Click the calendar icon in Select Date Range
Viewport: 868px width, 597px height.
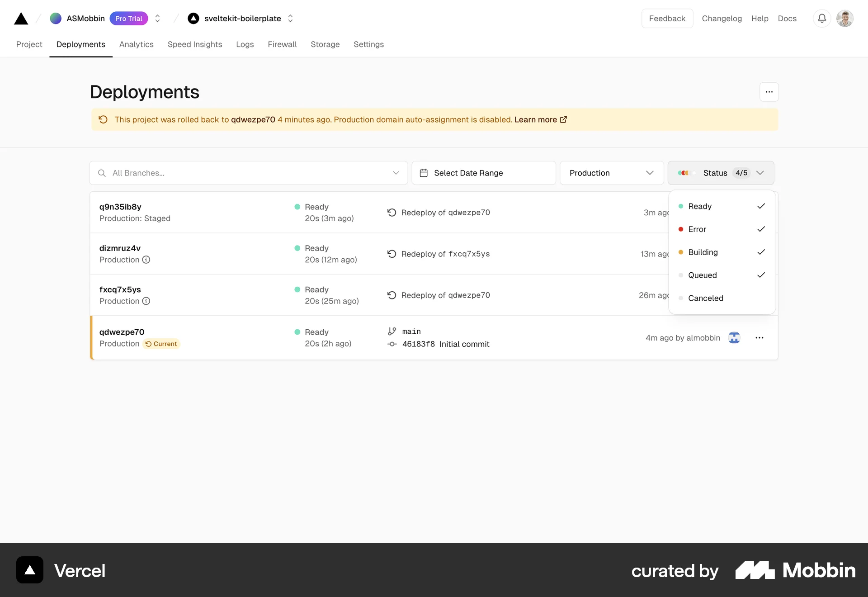424,173
